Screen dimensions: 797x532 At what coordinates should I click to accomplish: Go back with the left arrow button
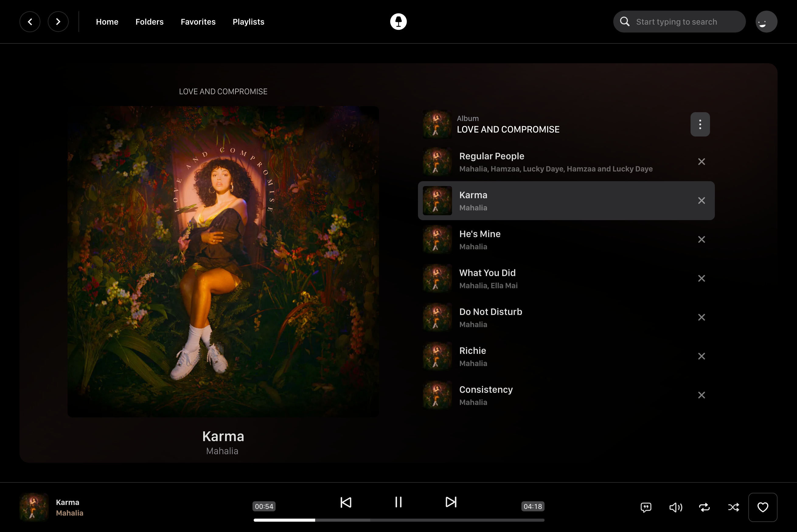(30, 22)
